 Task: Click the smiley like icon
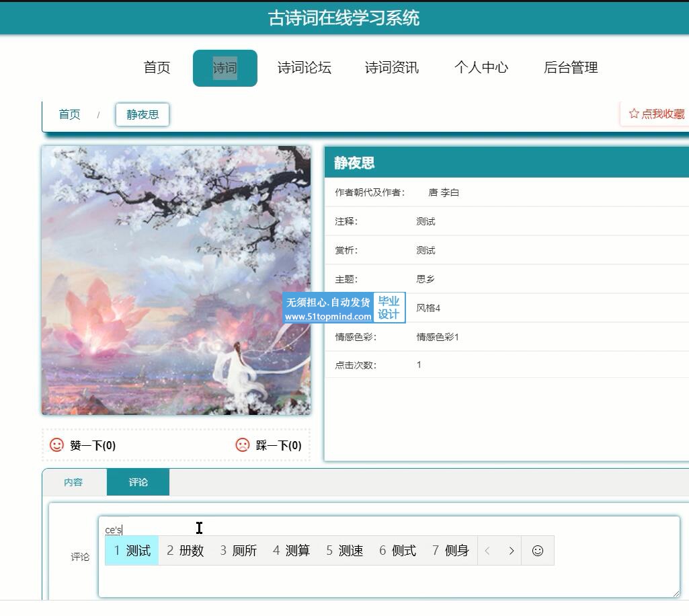(x=56, y=445)
